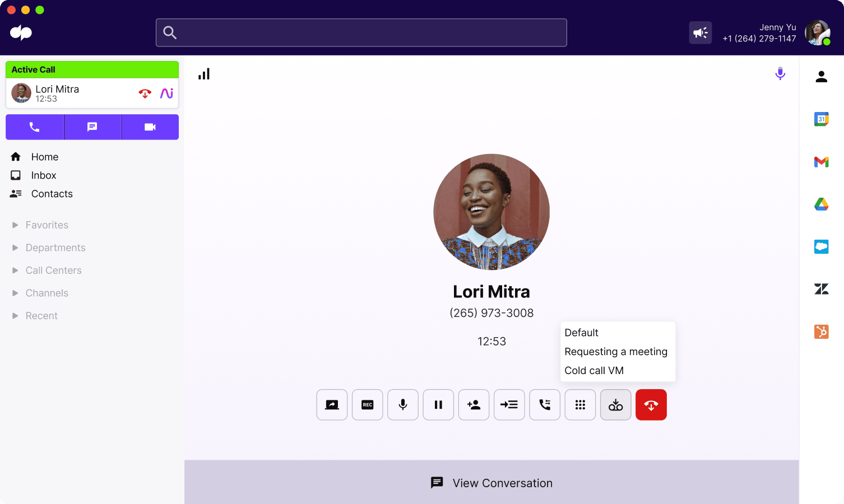Open View Conversation
Viewport: 844px width, 504px height.
tap(491, 483)
